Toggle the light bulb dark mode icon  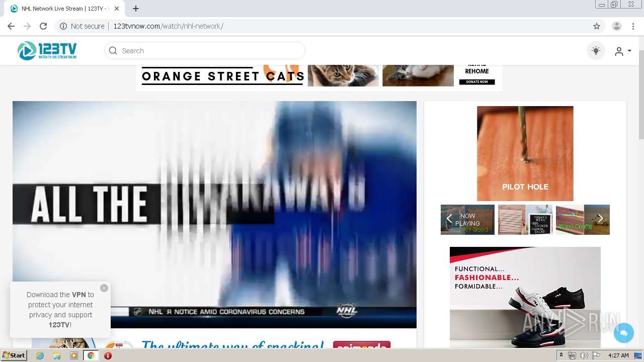pyautogui.click(x=596, y=51)
